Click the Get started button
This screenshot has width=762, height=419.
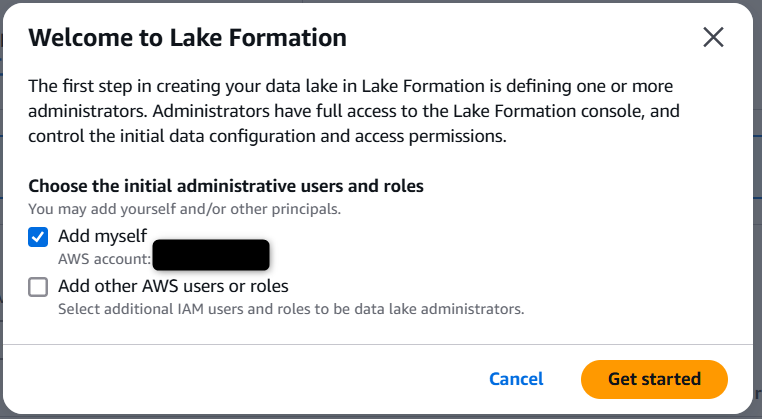pos(654,379)
